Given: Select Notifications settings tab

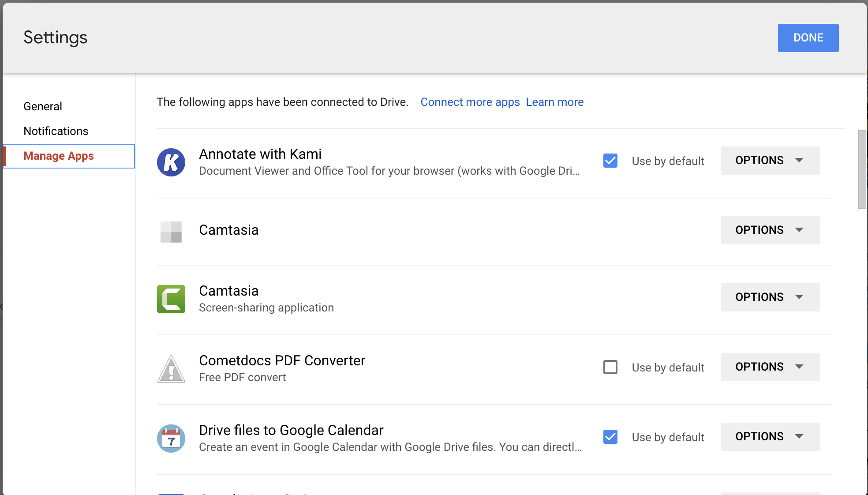Looking at the screenshot, I should 56,131.
